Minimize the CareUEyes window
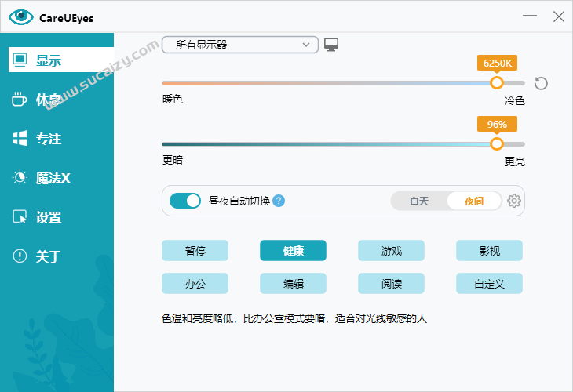Viewport: 573px width, 392px height. coord(530,16)
